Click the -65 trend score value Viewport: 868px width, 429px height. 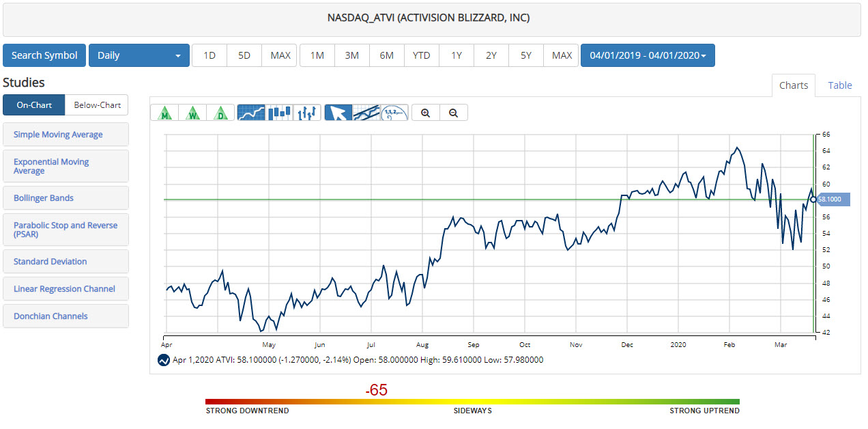tap(376, 390)
